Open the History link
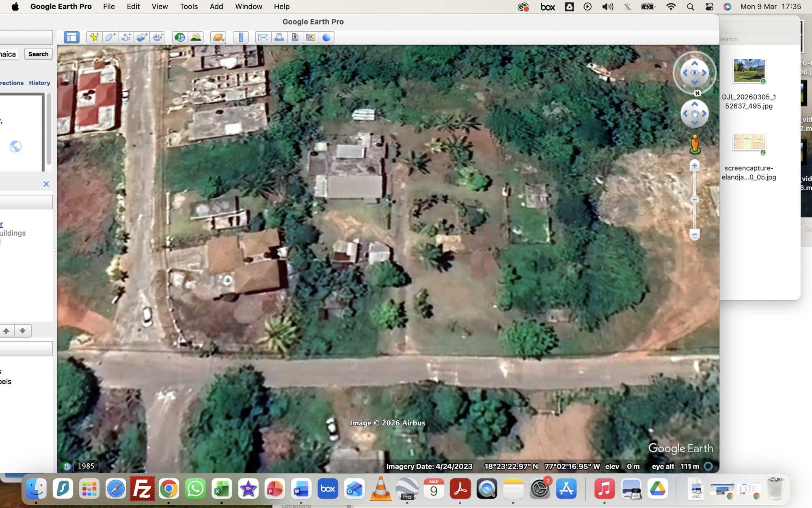The height and width of the screenshot is (508, 812). pos(39,83)
